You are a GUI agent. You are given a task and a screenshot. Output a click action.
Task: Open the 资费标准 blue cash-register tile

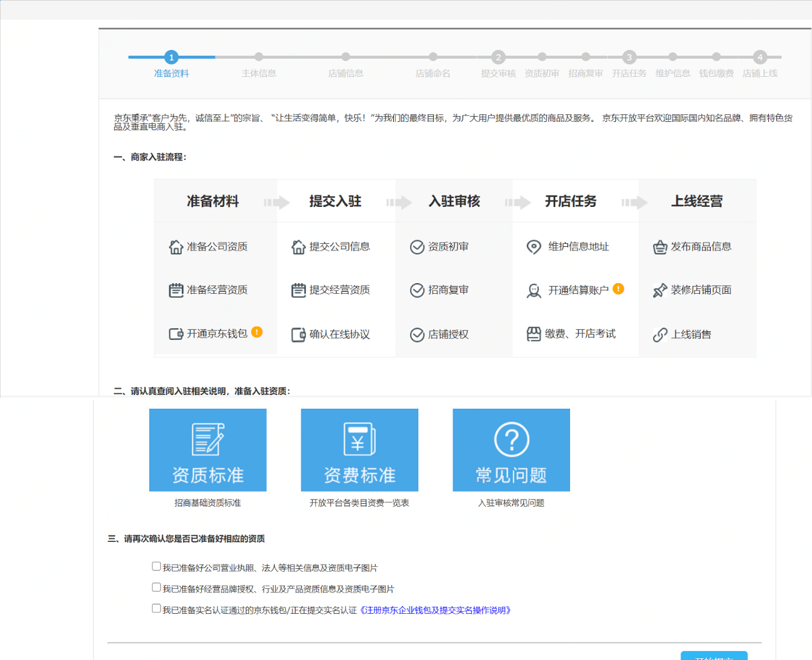(359, 450)
